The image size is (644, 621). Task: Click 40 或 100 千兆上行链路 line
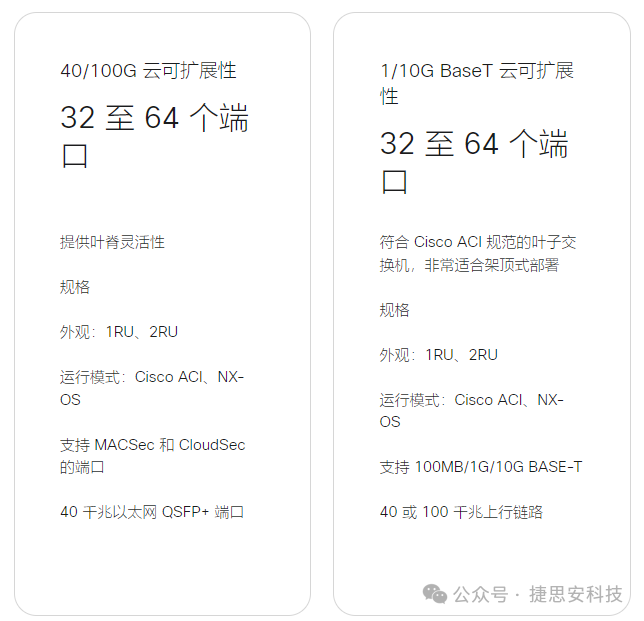[x=461, y=512]
